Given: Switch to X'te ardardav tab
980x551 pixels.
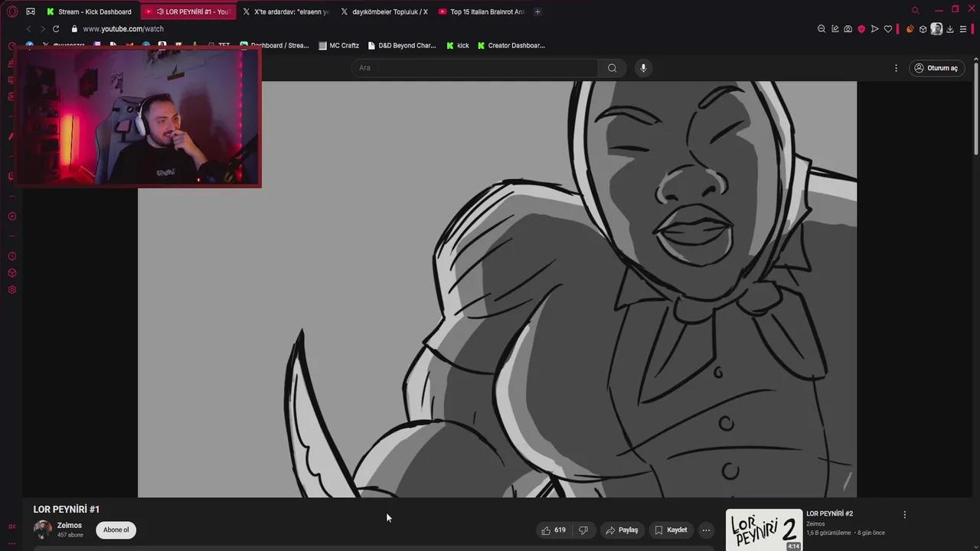Looking at the screenshot, I should click(286, 11).
